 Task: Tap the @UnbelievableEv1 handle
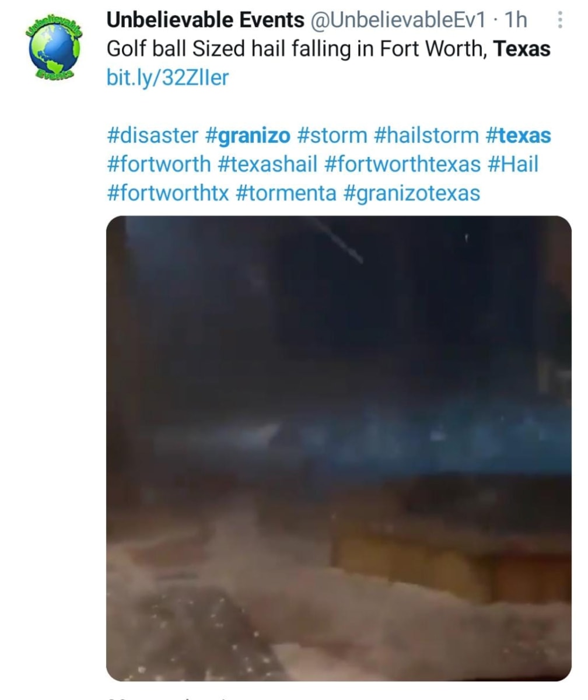tap(398, 20)
